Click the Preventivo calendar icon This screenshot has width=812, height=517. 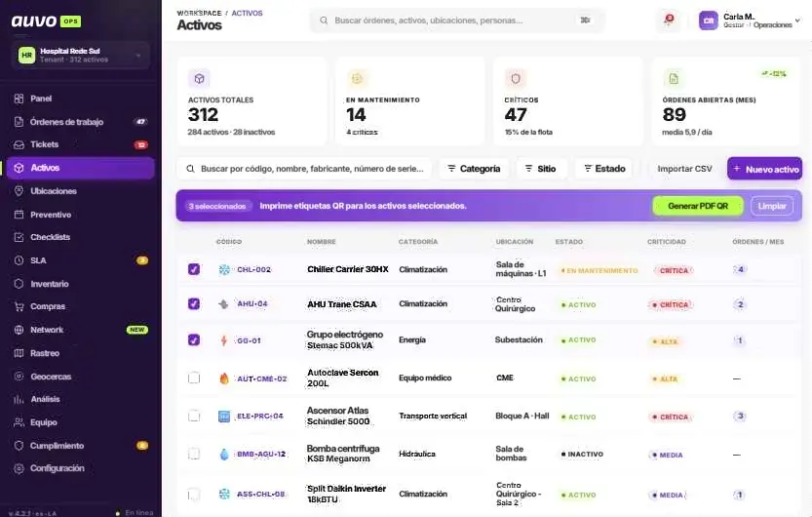[x=19, y=215]
